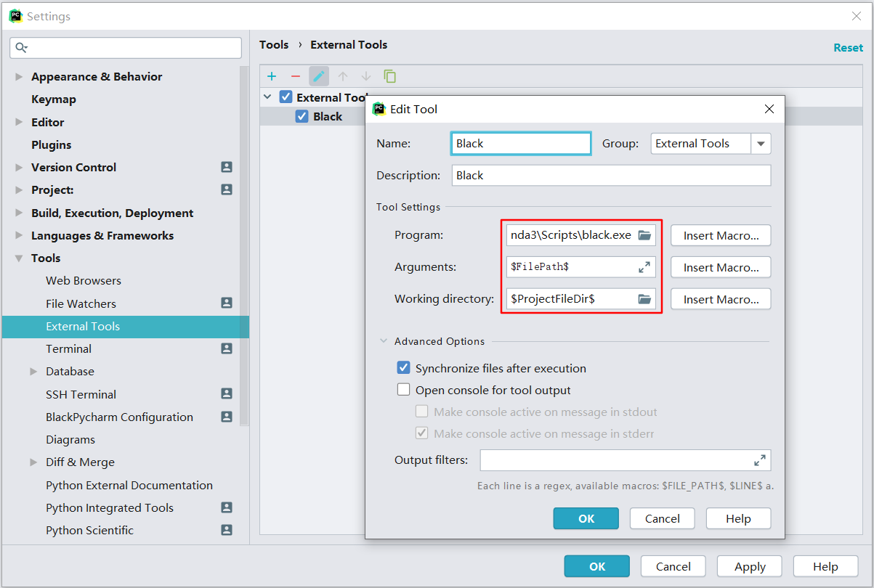Click OK in Settings window
The height and width of the screenshot is (588, 874).
tap(597, 566)
